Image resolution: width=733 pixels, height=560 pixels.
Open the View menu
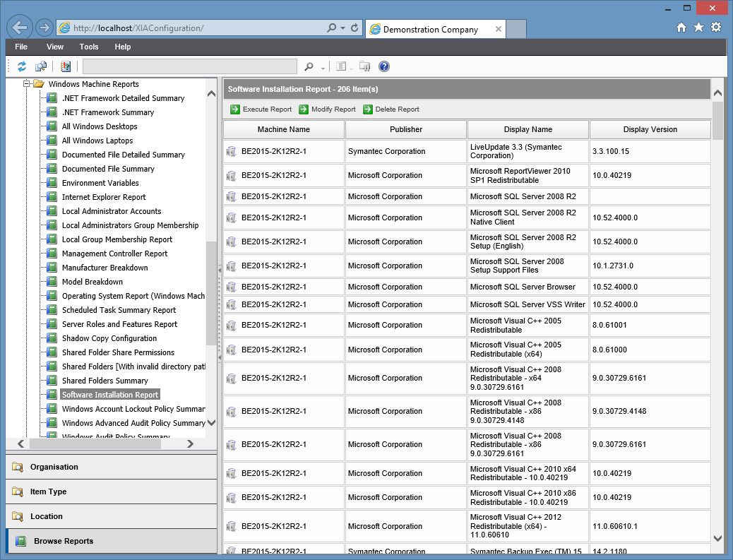[54, 47]
